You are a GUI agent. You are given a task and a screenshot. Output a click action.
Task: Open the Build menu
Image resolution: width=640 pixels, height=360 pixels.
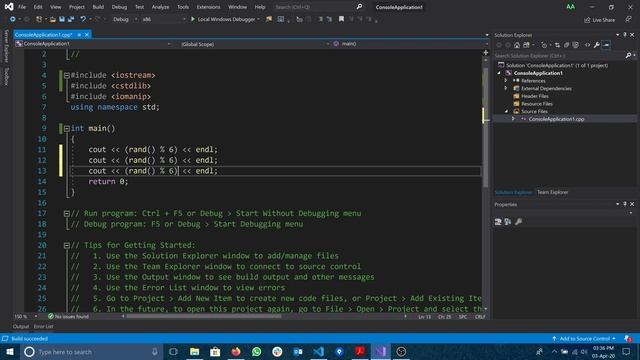pos(98,7)
